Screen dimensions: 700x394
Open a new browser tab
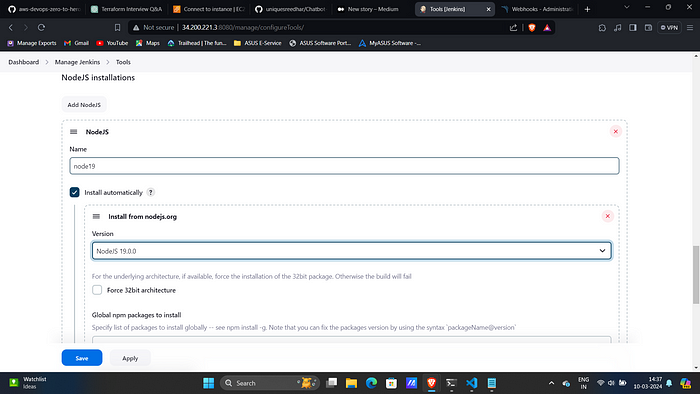[x=588, y=9]
